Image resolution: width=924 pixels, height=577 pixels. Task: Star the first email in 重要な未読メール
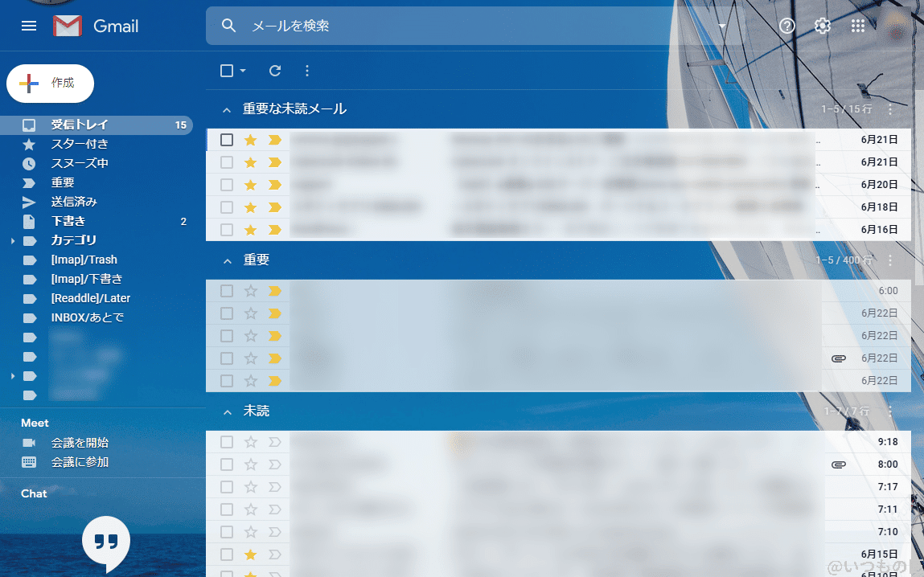[x=249, y=139]
